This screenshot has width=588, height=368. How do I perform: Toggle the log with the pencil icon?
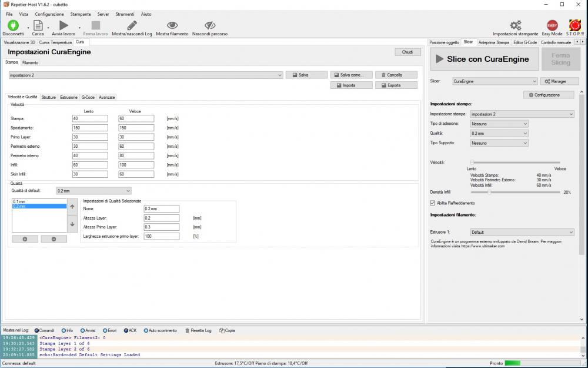click(132, 25)
